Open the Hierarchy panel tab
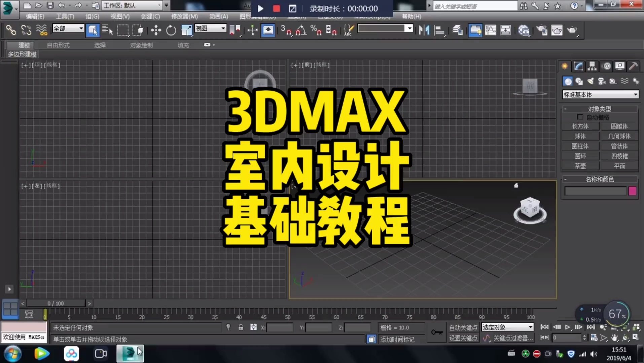This screenshot has width=644, height=363. 592,66
